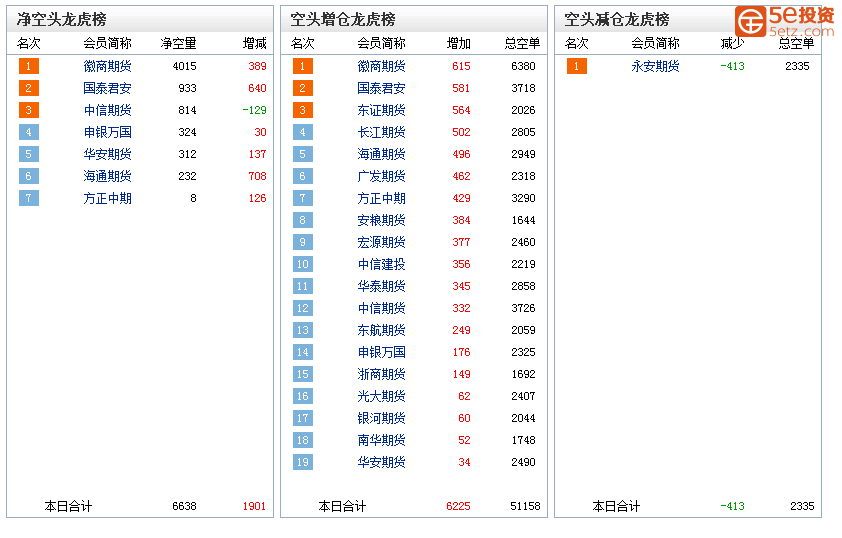This screenshot has height=538, width=842.
Task: Click 华泰期货 member link
Action: [381, 286]
